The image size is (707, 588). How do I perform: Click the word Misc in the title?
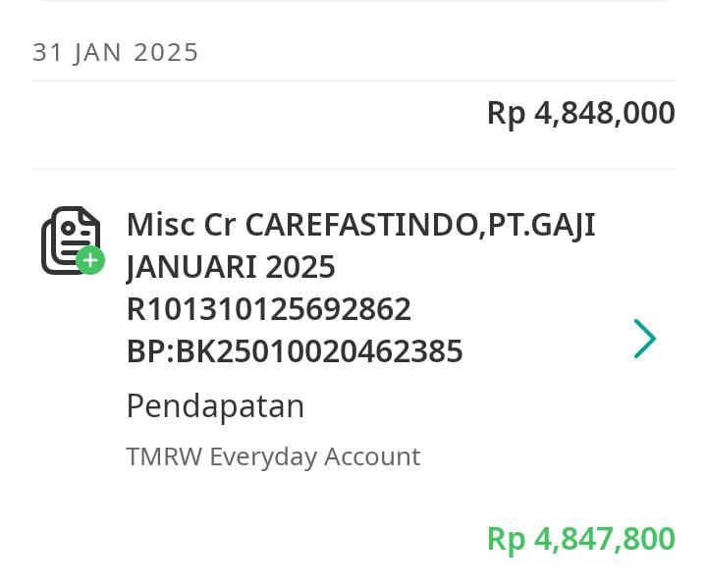pos(161,225)
